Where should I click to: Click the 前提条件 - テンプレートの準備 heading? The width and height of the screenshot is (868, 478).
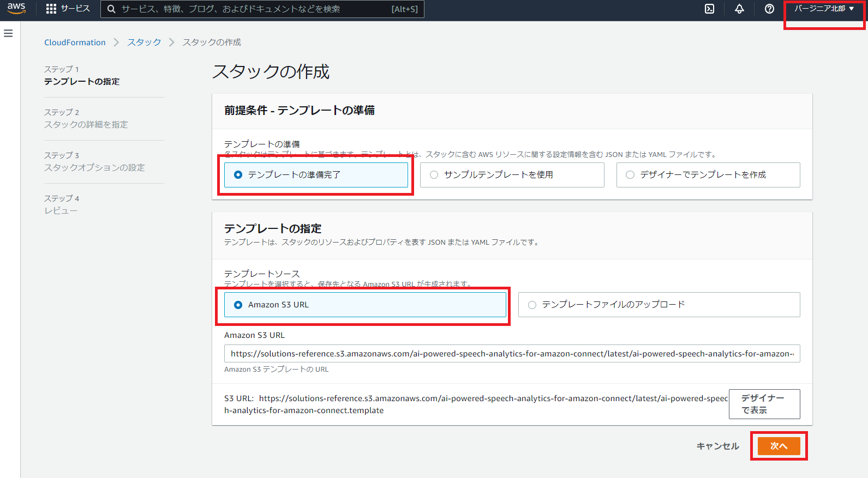coord(300,110)
